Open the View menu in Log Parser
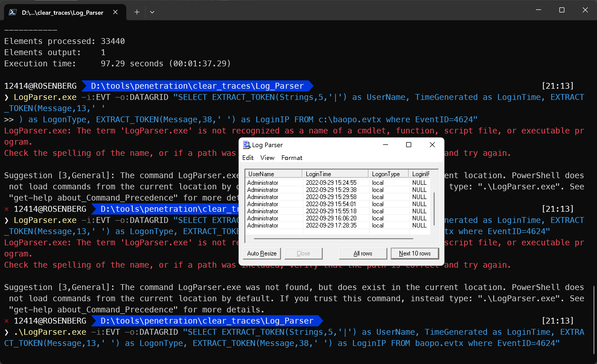Viewport: 597px width, 364px height. [x=267, y=158]
